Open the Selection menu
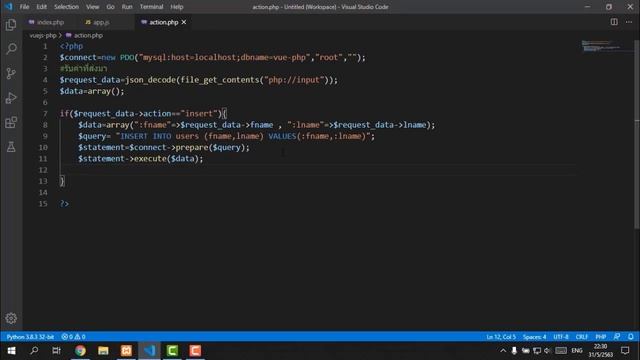 pyautogui.click(x=66, y=7)
